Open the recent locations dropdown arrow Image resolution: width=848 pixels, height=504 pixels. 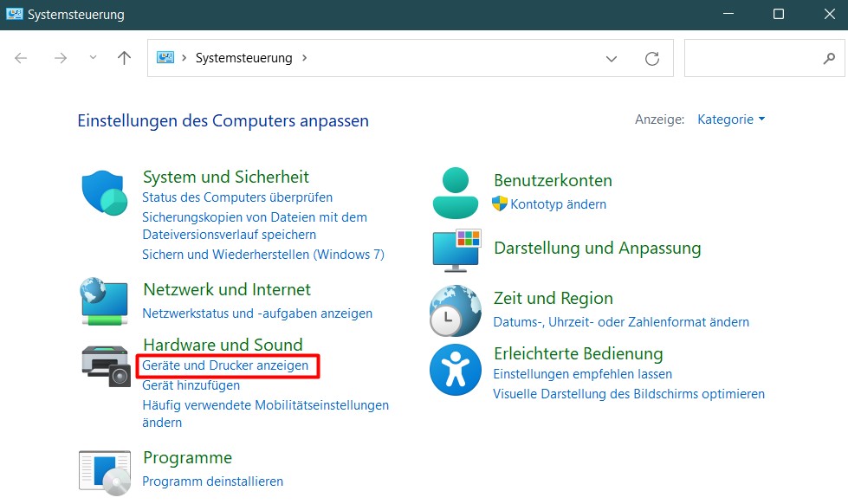pyautogui.click(x=93, y=57)
